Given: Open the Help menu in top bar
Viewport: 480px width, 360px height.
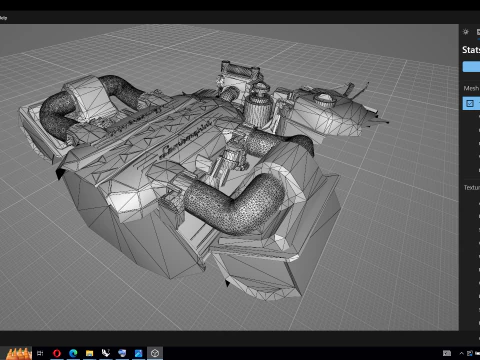Looking at the screenshot, I should pyautogui.click(x=3, y=18).
